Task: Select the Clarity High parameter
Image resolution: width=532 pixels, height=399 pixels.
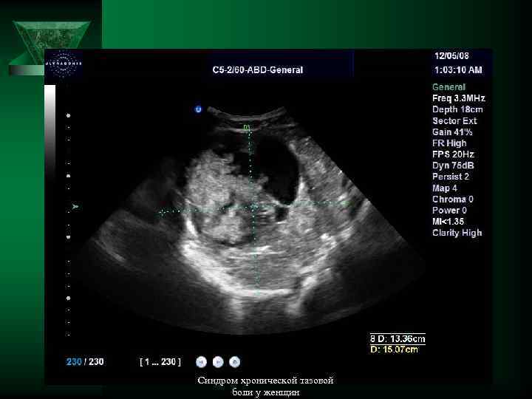Action: tap(457, 233)
